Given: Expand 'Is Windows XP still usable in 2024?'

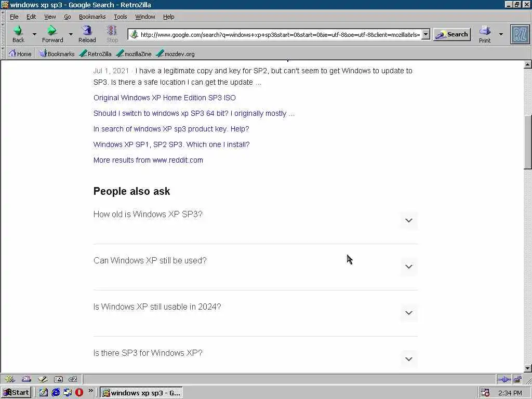Looking at the screenshot, I should pos(409,313).
